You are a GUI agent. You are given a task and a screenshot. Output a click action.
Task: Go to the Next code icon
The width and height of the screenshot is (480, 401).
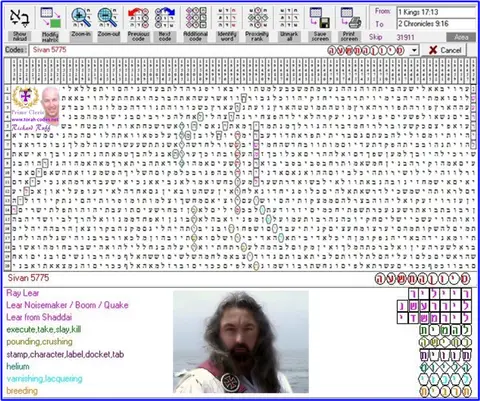tap(165, 18)
